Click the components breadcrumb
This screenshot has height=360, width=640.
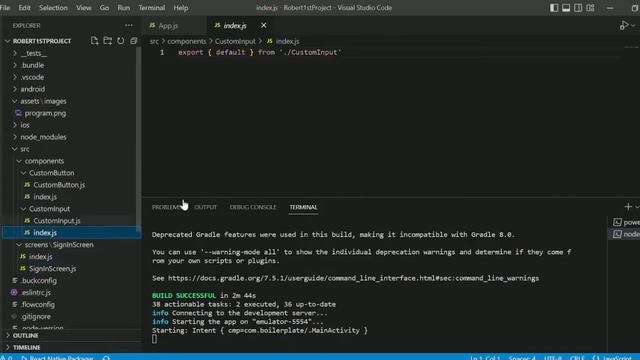187,41
